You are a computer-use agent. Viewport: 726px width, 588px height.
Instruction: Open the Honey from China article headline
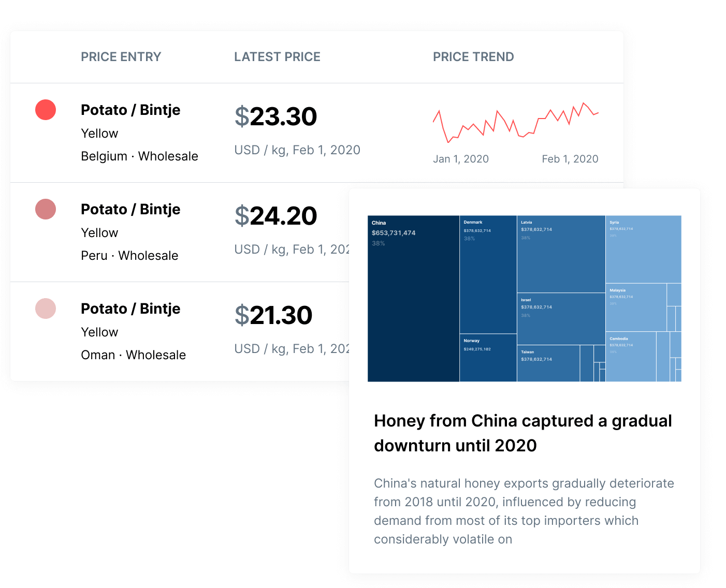[x=522, y=433]
